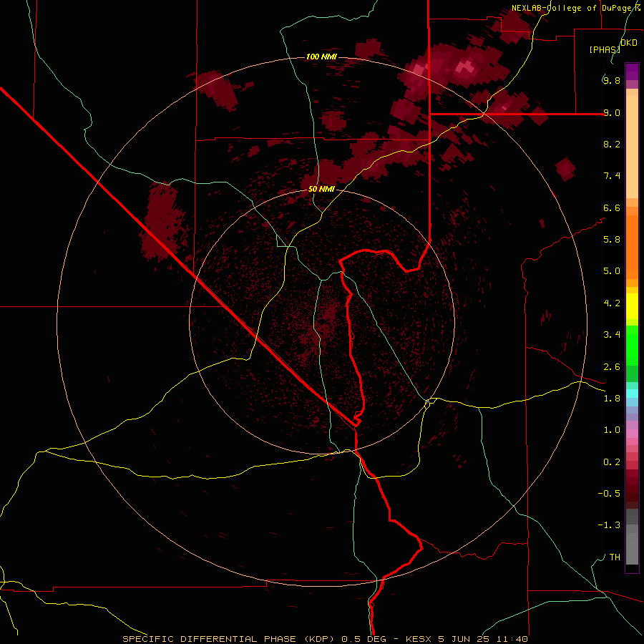Click the 50 NMI range ring label
This screenshot has height=644, width=644.
tap(321, 190)
